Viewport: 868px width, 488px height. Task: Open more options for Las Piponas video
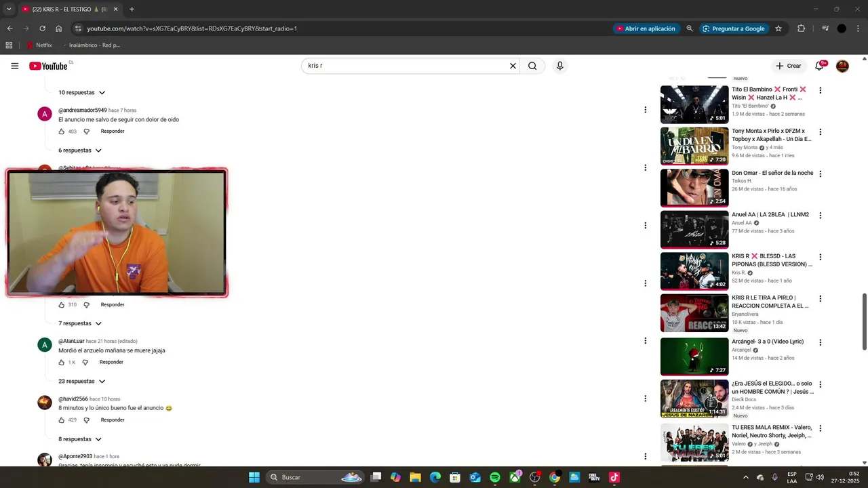tap(820, 258)
